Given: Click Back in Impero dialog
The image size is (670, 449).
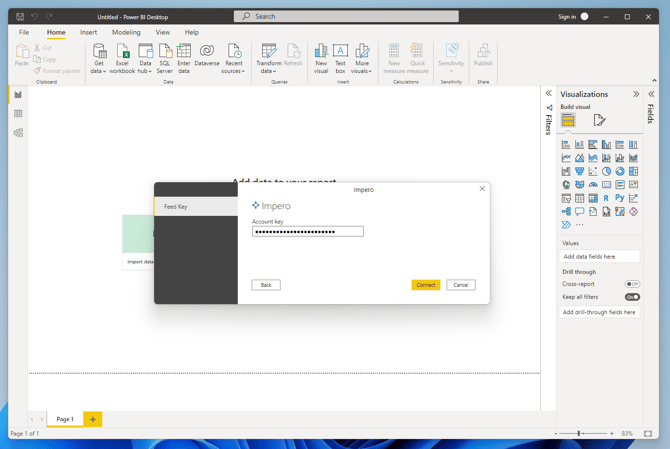Looking at the screenshot, I should pos(266,285).
